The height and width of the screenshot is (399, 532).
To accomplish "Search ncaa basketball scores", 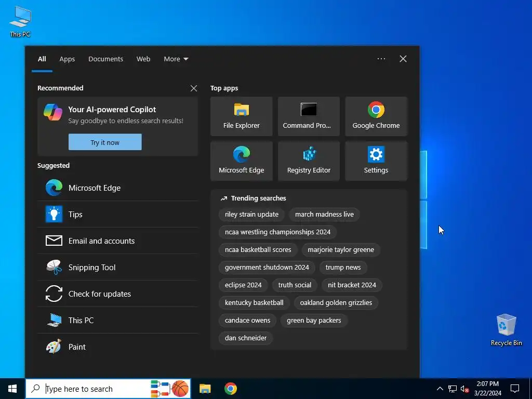I will click(258, 250).
